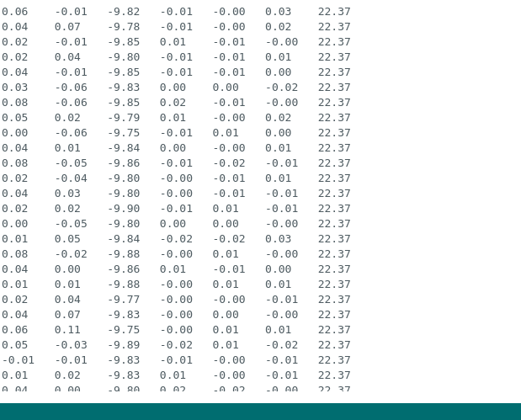Click the 0.08 value in the row containing -9.88
The width and height of the screenshot is (521, 420).
click(14, 254)
